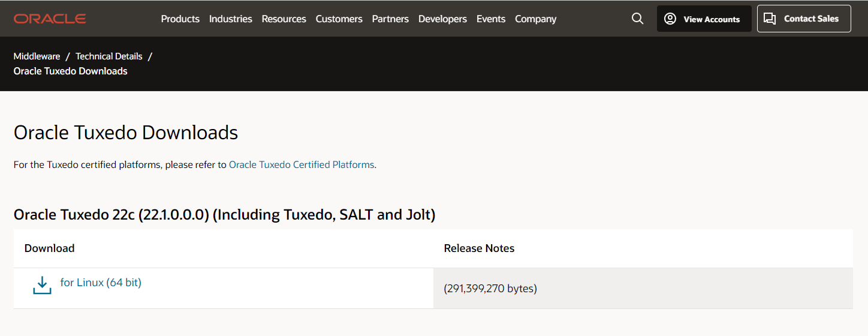Click the chat bubbles icon in Contact Sales
The image size is (868, 336).
pos(770,19)
